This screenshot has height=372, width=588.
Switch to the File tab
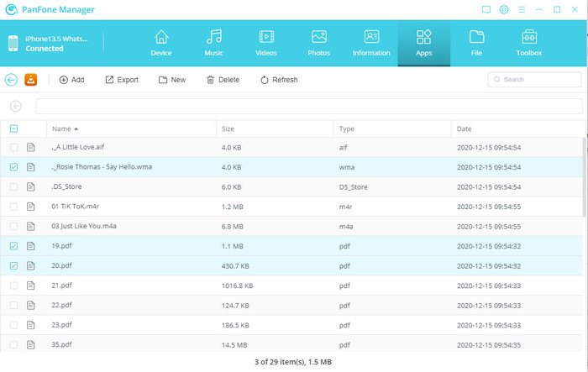tap(476, 43)
